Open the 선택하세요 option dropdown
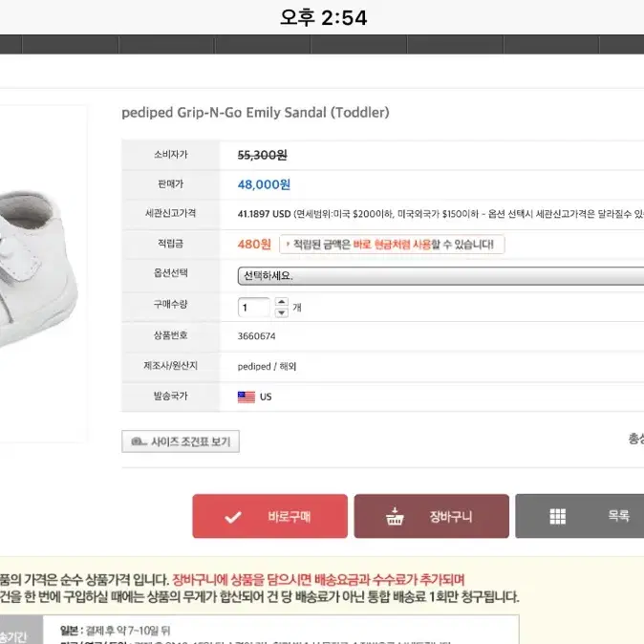The image size is (644, 644). click(x=440, y=275)
